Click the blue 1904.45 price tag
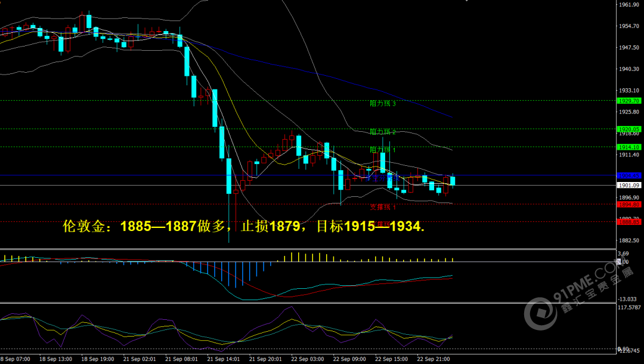 tap(629, 176)
